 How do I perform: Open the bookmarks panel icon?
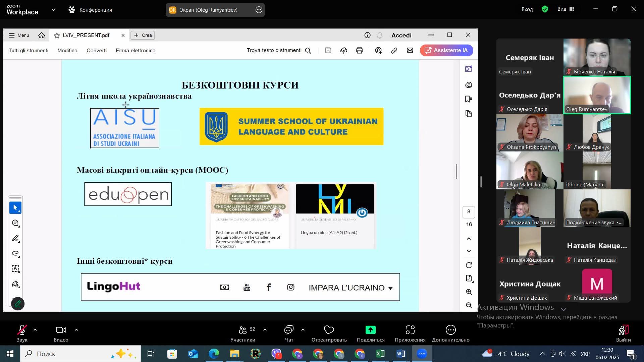pyautogui.click(x=469, y=99)
